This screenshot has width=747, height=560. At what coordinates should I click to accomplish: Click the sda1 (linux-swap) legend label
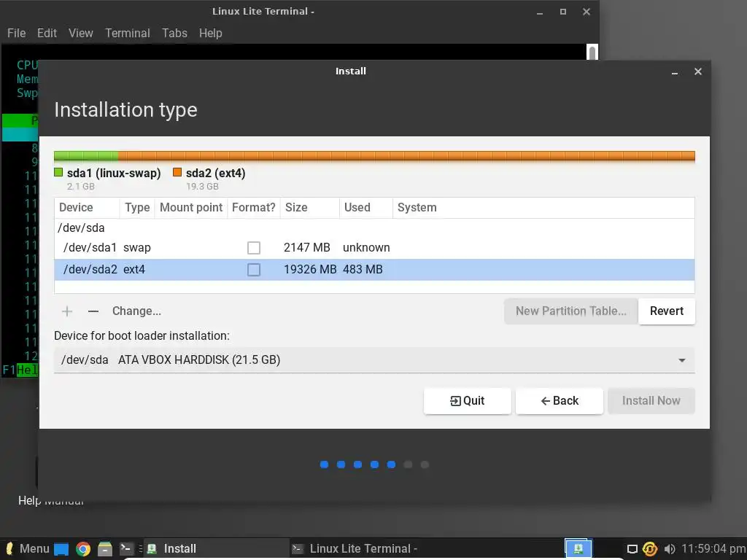pos(114,173)
